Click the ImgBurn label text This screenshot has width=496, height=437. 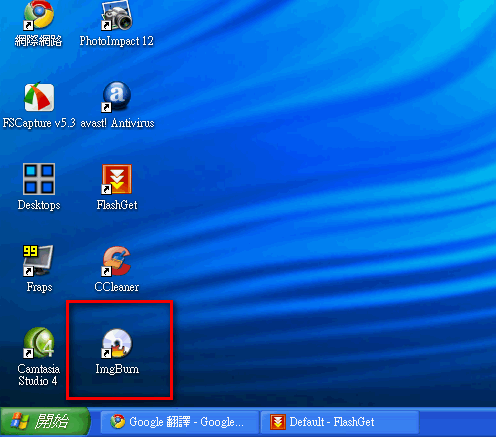click(117, 369)
